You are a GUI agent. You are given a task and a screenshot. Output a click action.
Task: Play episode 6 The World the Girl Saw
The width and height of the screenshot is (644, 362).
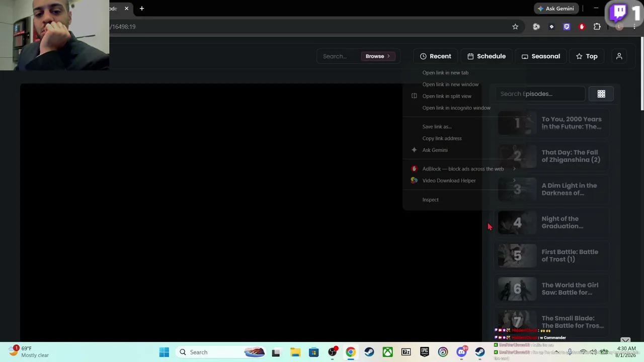point(552,289)
